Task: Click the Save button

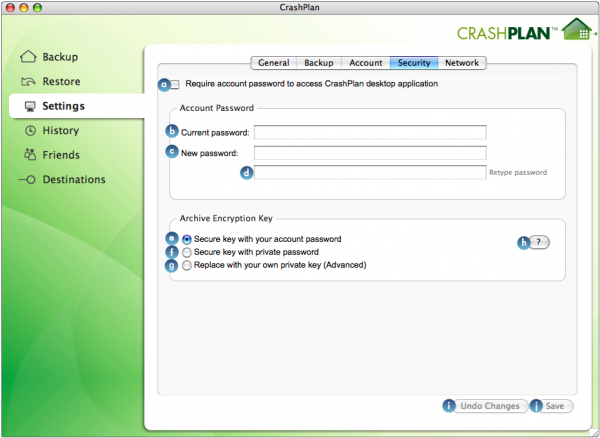Action: (555, 406)
